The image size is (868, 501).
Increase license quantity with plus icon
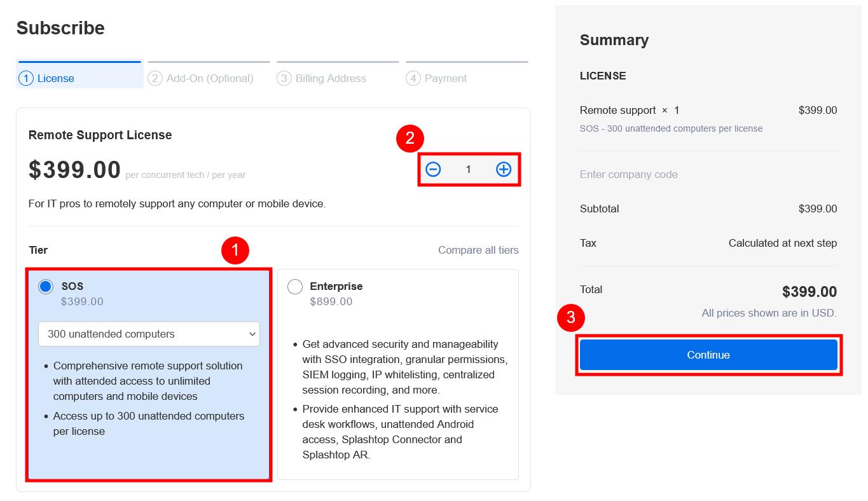[x=504, y=169]
